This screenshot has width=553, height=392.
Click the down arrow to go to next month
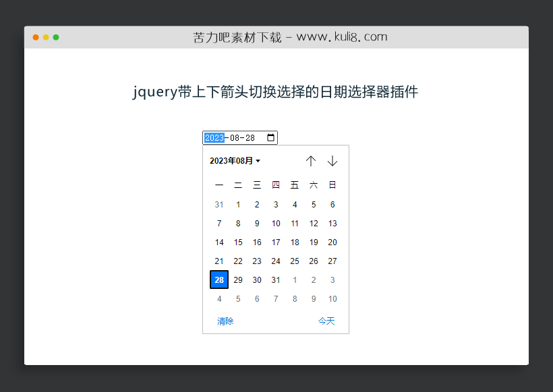332,161
